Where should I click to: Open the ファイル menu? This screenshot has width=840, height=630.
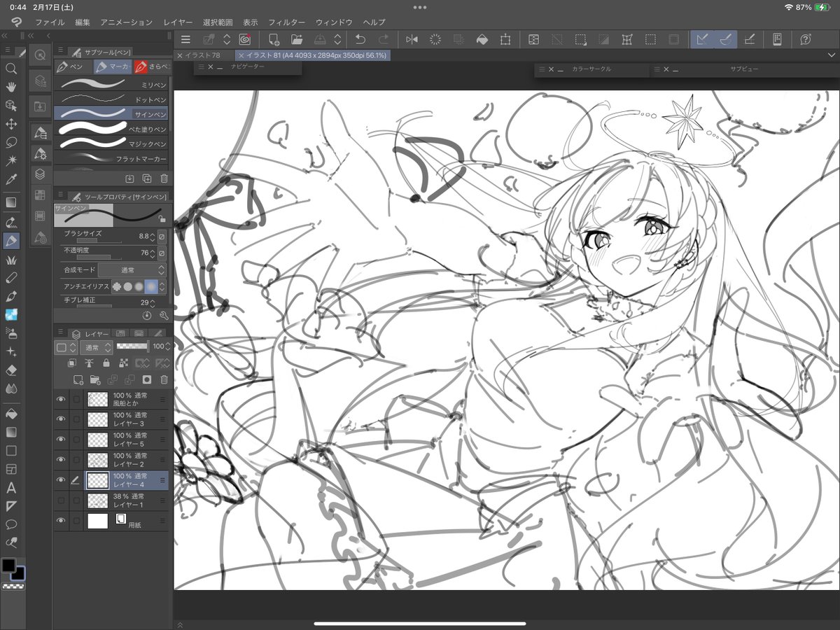[50, 22]
